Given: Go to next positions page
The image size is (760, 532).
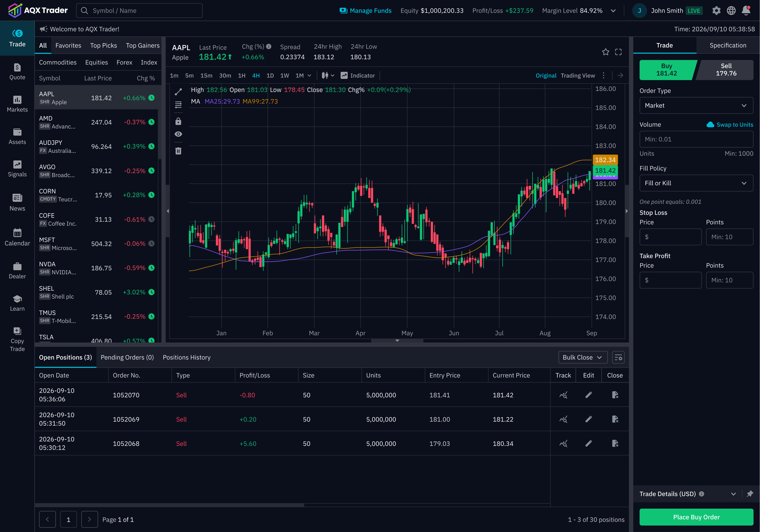Looking at the screenshot, I should [x=89, y=519].
